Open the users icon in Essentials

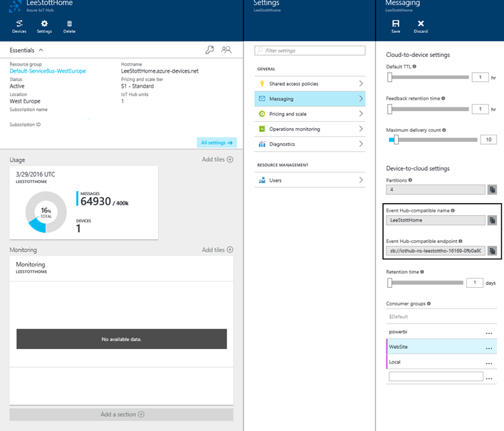point(226,50)
